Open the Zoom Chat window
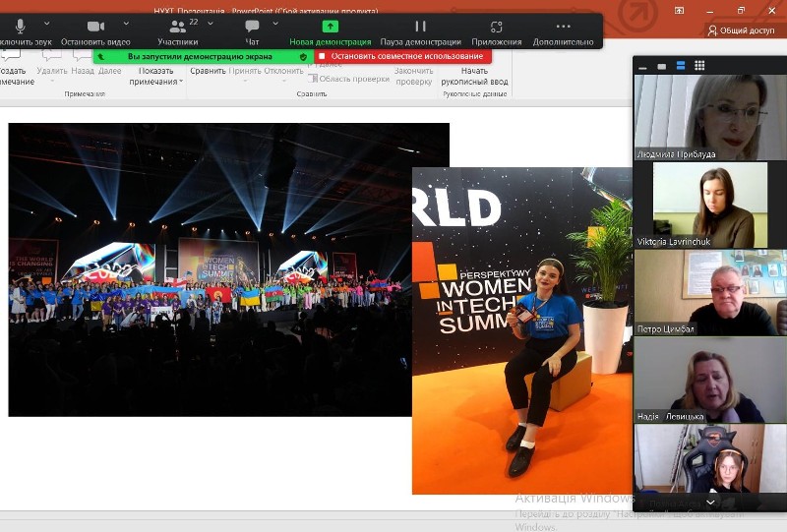787x532 pixels. click(252, 27)
